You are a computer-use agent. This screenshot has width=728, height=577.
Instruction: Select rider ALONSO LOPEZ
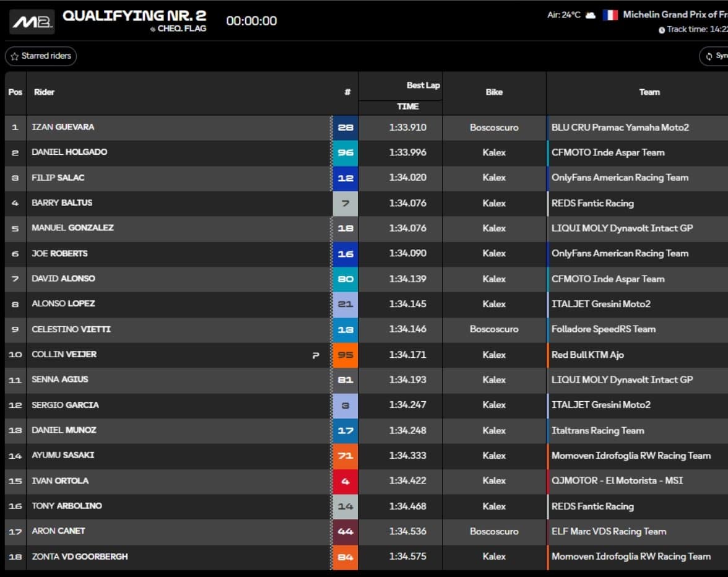(x=63, y=303)
